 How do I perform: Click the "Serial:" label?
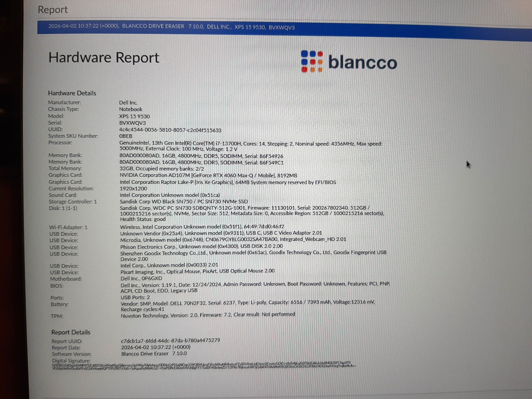click(55, 123)
